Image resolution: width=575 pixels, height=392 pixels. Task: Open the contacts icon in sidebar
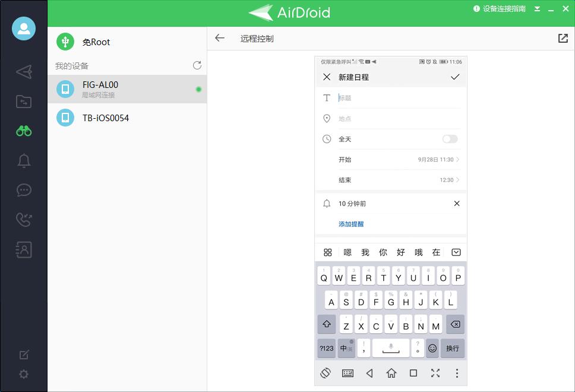(x=24, y=250)
